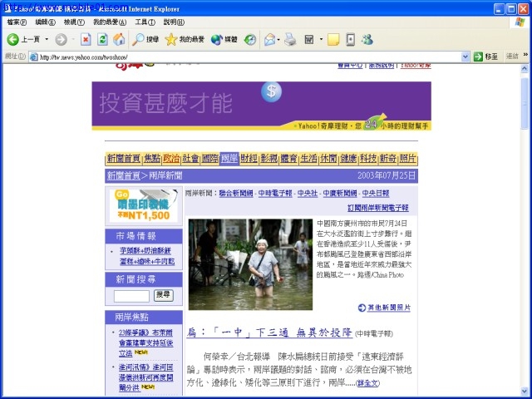Image resolution: width=532 pixels, height=399 pixels.
Task: Open the 中時電子報 source link
Action: (275, 193)
